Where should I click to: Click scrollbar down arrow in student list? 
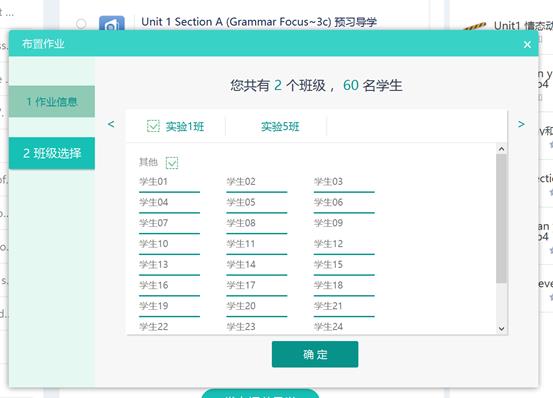click(x=501, y=329)
